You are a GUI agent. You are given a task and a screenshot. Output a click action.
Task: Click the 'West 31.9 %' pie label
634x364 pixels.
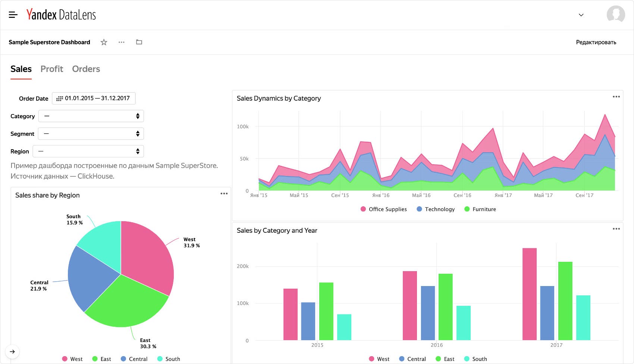point(192,242)
